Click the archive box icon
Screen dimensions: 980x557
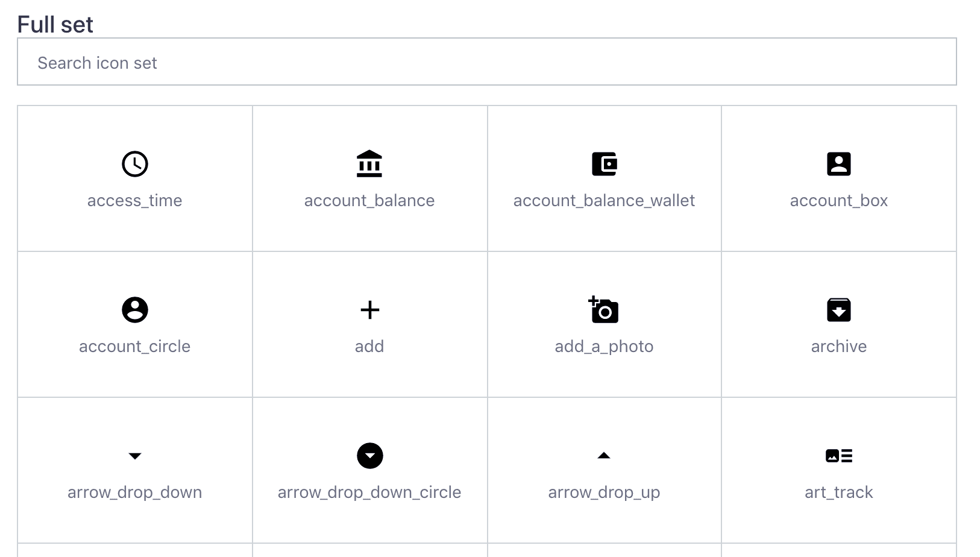point(838,310)
